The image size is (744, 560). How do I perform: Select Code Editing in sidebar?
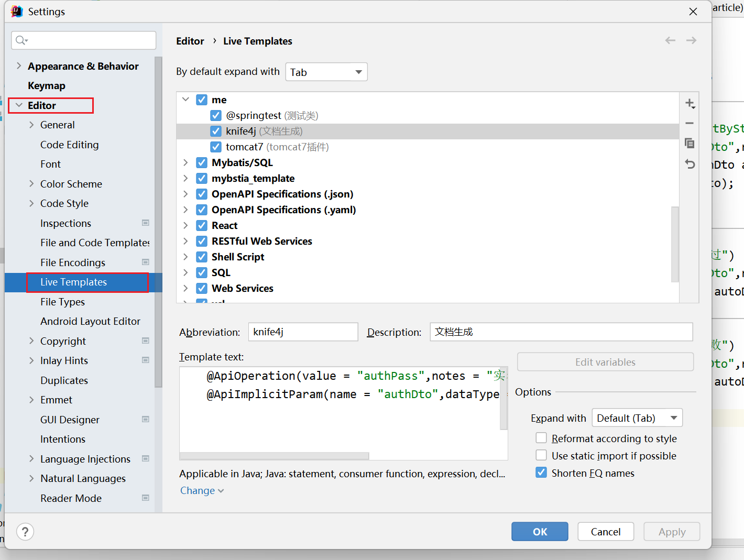[x=69, y=145]
